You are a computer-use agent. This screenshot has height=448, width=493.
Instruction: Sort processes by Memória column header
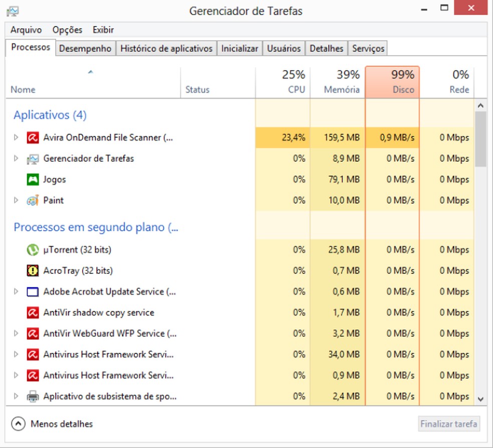tap(338, 82)
